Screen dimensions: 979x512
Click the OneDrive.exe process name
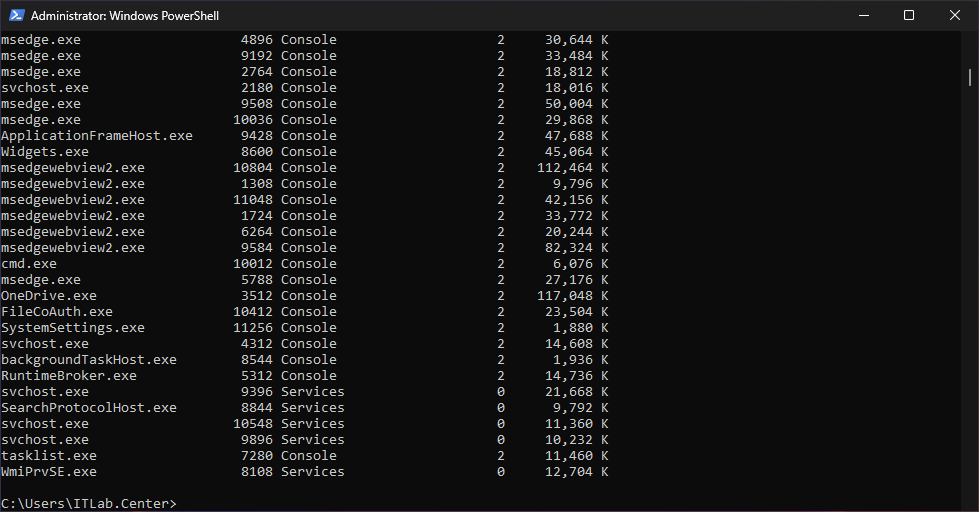coord(49,296)
